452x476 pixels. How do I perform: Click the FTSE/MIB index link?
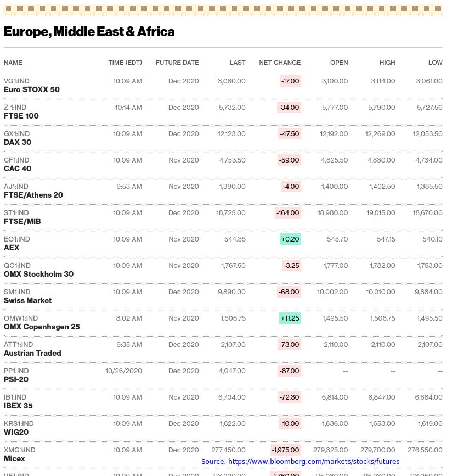(x=22, y=221)
